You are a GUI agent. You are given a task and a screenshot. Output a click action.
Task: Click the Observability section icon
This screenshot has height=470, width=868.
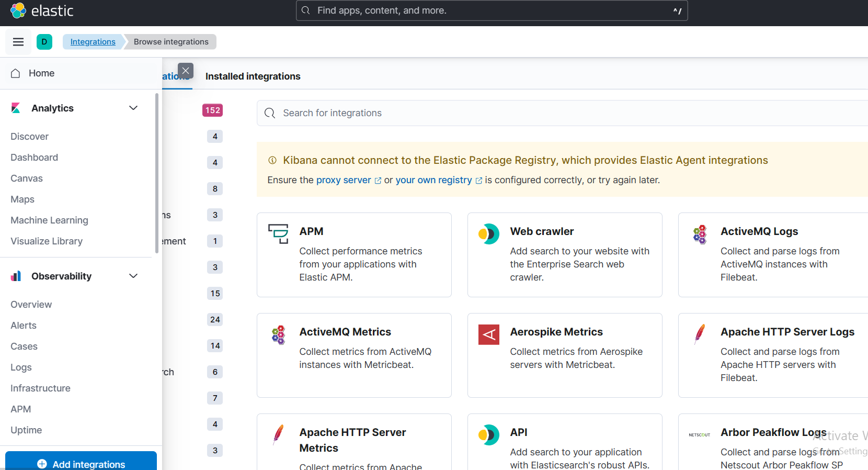click(x=16, y=276)
